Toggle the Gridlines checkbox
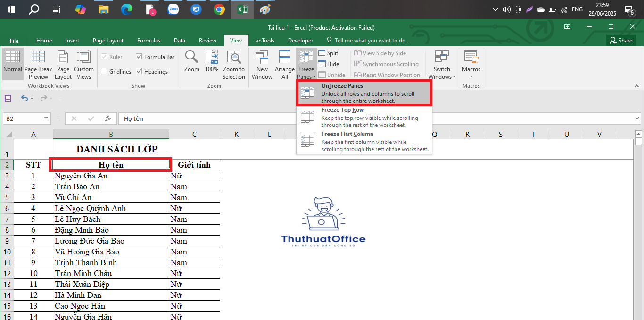The width and height of the screenshot is (644, 320). click(104, 72)
